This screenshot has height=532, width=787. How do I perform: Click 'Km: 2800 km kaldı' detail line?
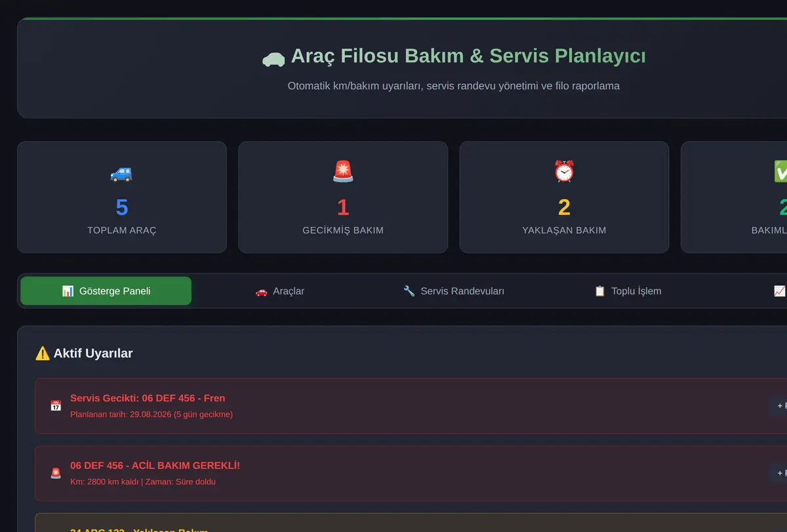143,482
